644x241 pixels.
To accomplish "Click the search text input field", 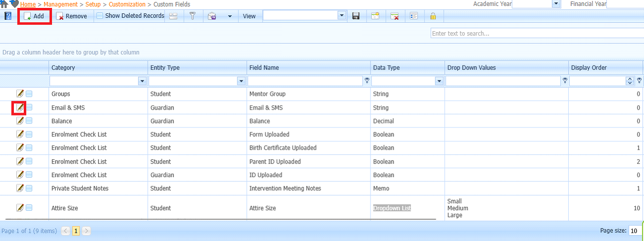I will (x=537, y=33).
